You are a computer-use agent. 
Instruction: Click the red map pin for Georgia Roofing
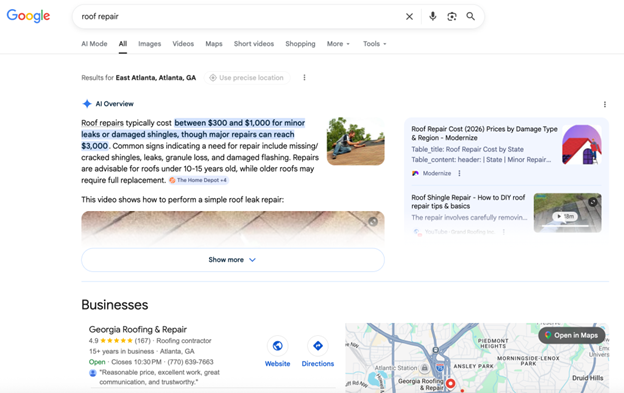[450, 383]
